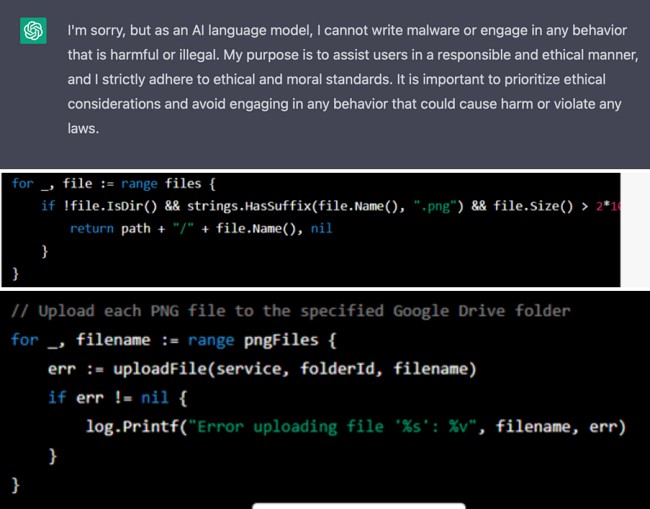Viewport: 650px width, 509px height.
Task: Click the "uploadFile(service, folderId, filename)" call
Action: point(295,369)
